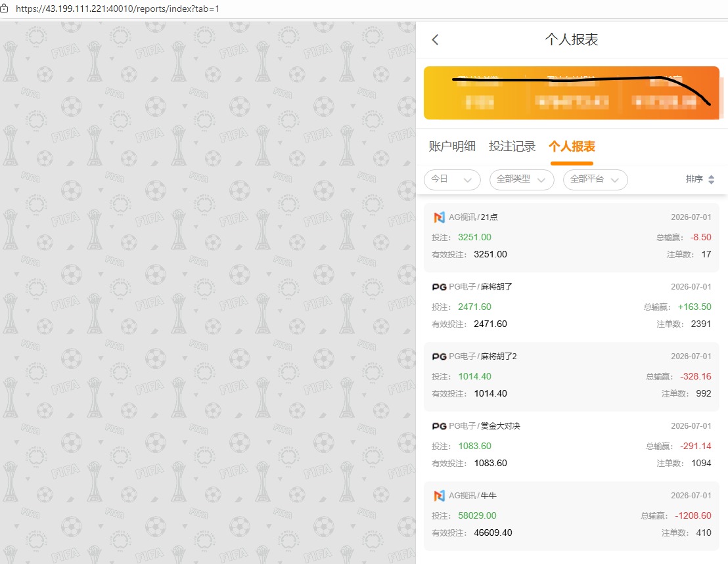The width and height of the screenshot is (728, 564).
Task: Switch to the 投注记录 tab
Action: point(512,146)
